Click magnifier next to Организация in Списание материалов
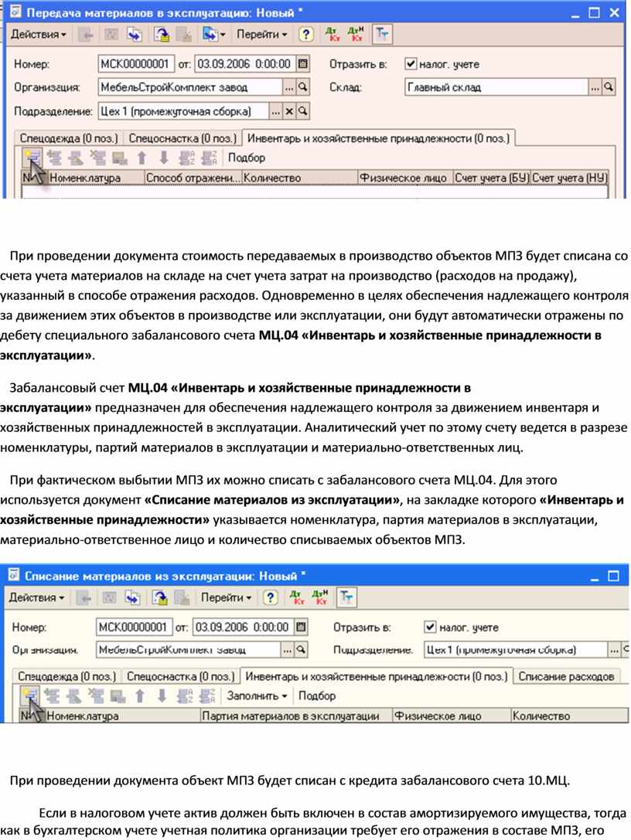Screen dimensions: 631x840 pos(302,651)
